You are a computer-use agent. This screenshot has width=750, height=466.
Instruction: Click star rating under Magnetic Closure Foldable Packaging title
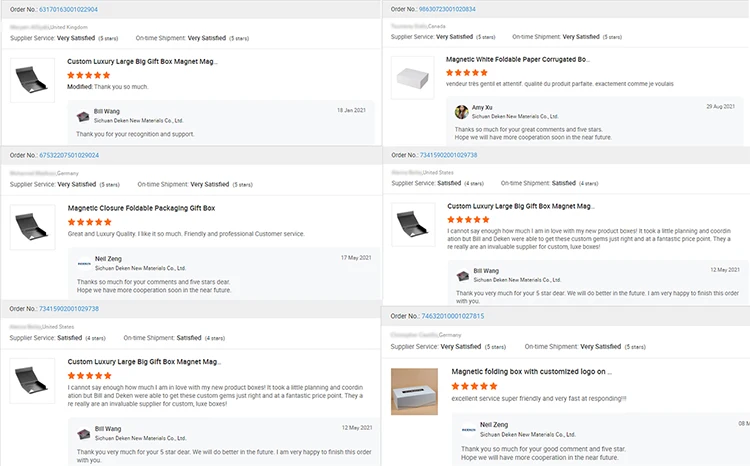click(89, 222)
